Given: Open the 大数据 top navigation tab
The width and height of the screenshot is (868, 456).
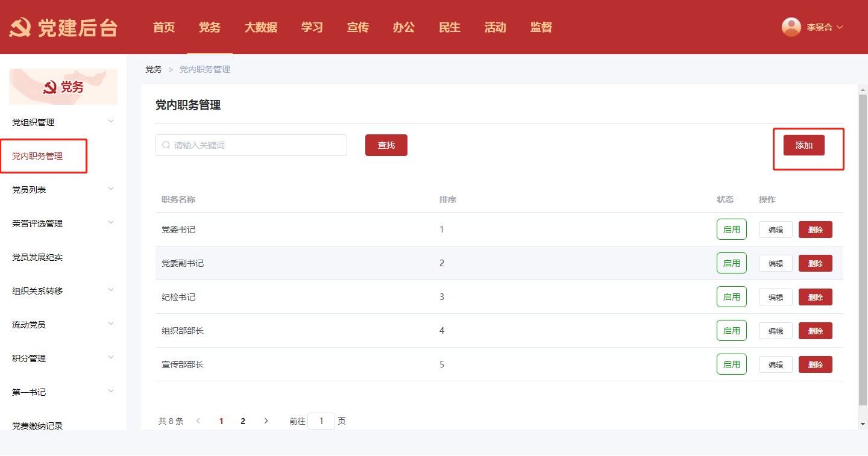Looking at the screenshot, I should tap(260, 27).
